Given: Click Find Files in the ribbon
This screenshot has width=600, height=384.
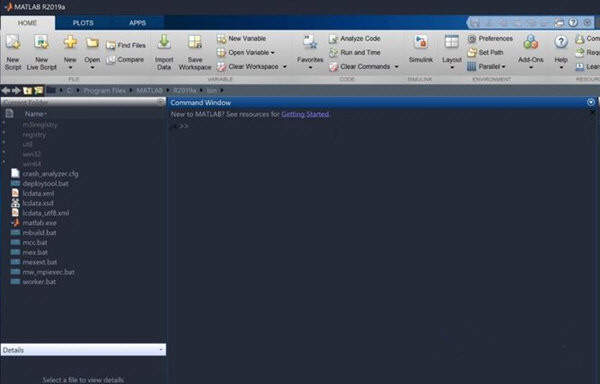Looking at the screenshot, I should click(x=126, y=45).
